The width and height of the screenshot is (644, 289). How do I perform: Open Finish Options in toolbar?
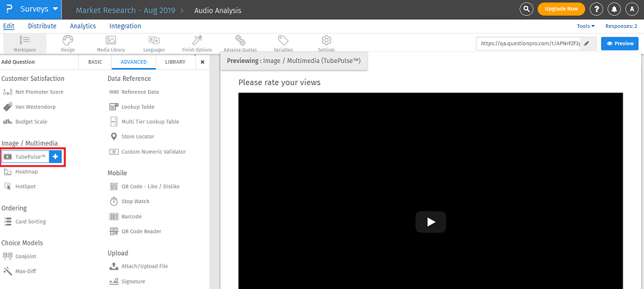click(x=197, y=43)
